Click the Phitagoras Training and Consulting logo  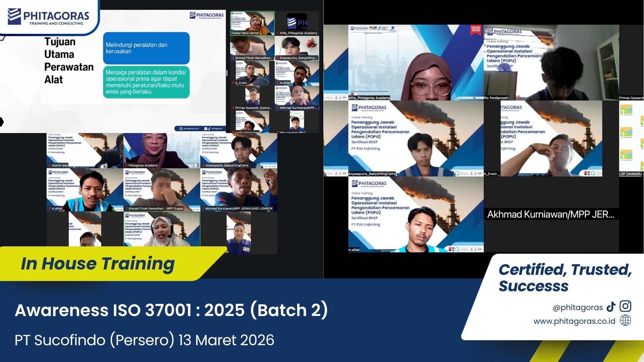pyautogui.click(x=48, y=17)
